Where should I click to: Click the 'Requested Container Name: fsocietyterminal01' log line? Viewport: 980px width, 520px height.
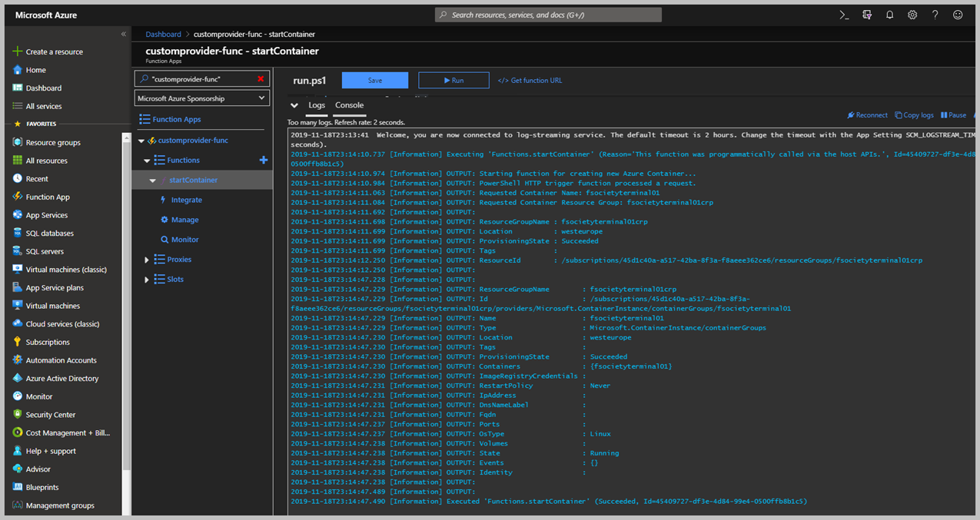tap(475, 193)
